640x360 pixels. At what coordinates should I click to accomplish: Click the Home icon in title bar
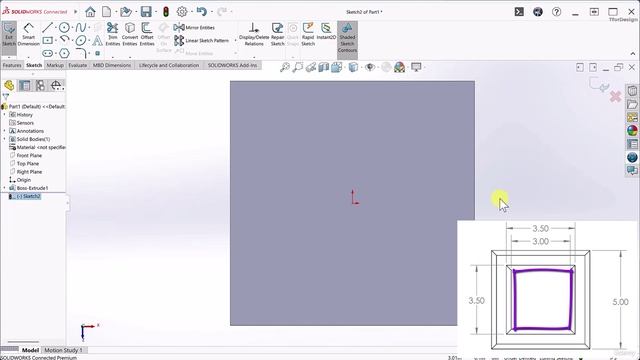point(90,12)
